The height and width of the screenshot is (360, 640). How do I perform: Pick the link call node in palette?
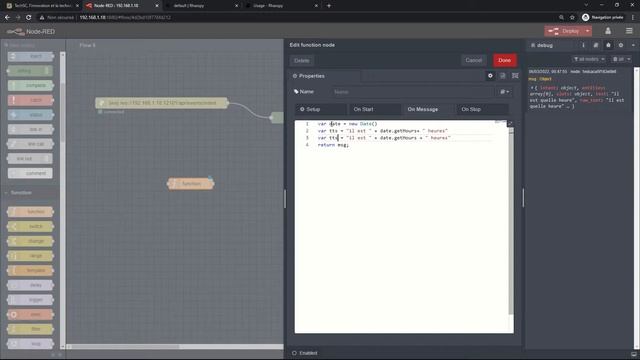[30, 144]
